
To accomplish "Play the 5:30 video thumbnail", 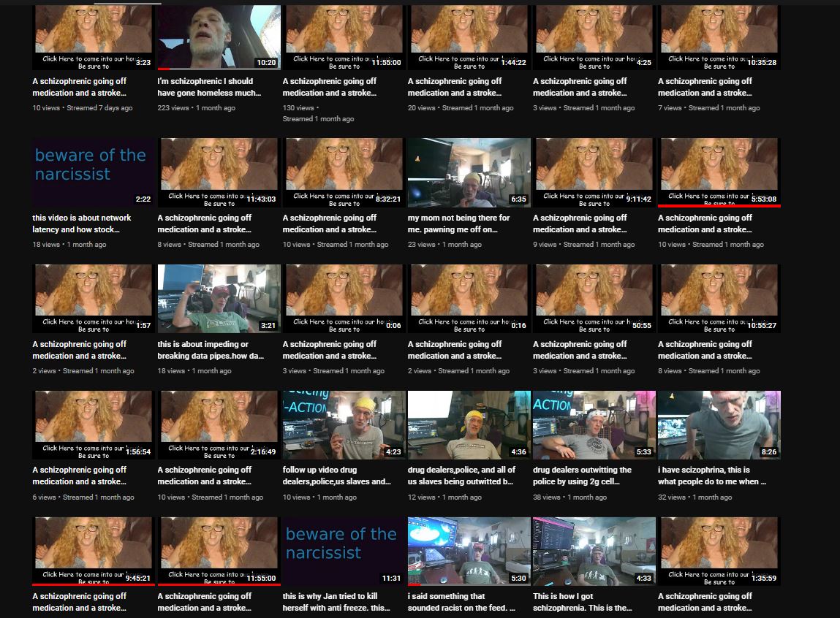I will coord(469,551).
